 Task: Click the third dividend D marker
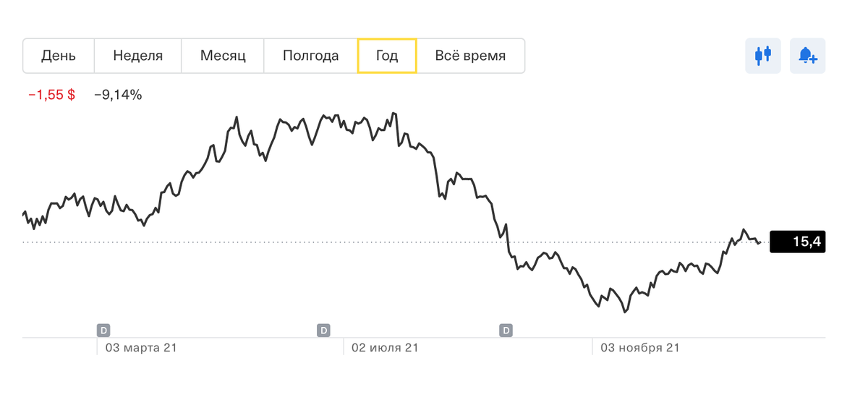click(506, 331)
